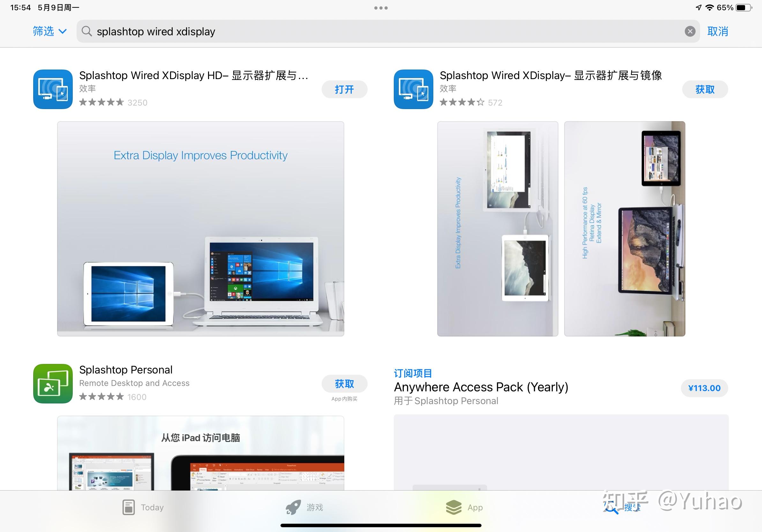Clear the search field text

690,31
